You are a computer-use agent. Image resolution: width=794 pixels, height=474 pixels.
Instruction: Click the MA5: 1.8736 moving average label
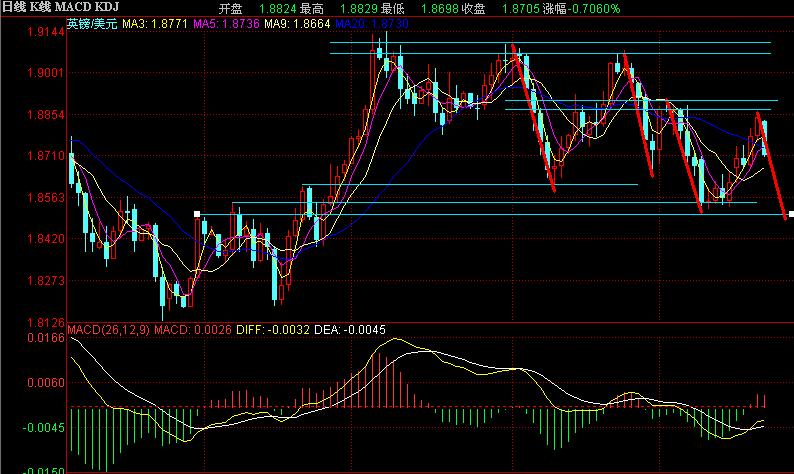(226, 24)
